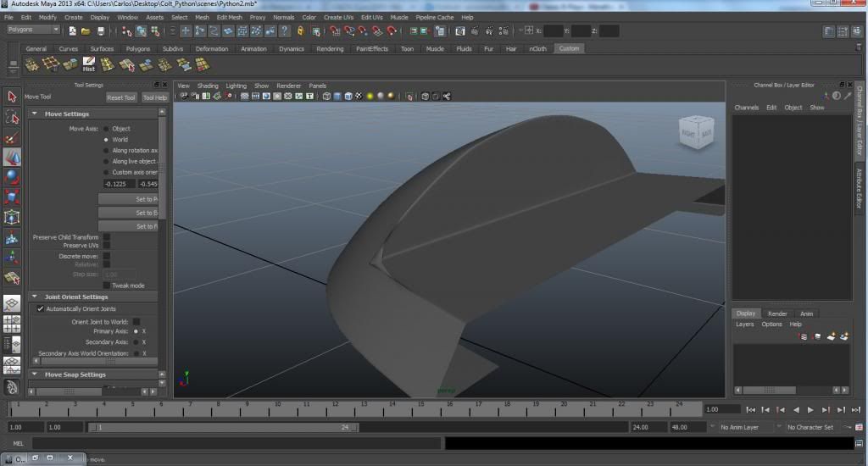Click the Hist shelf button
Screen dimensions: 868x466
click(x=89, y=65)
